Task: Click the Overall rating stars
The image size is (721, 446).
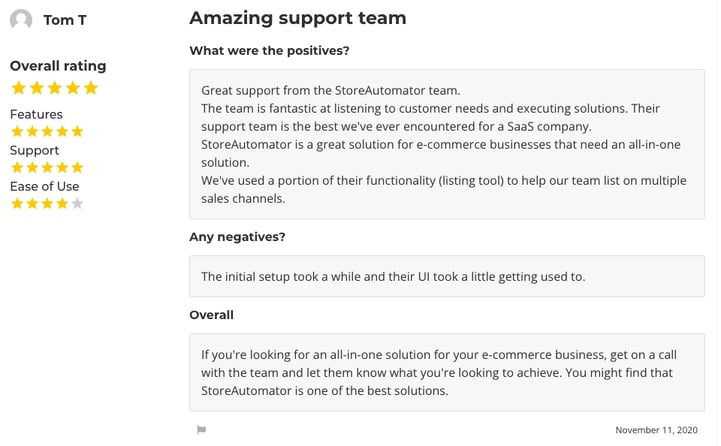Action: (55, 88)
